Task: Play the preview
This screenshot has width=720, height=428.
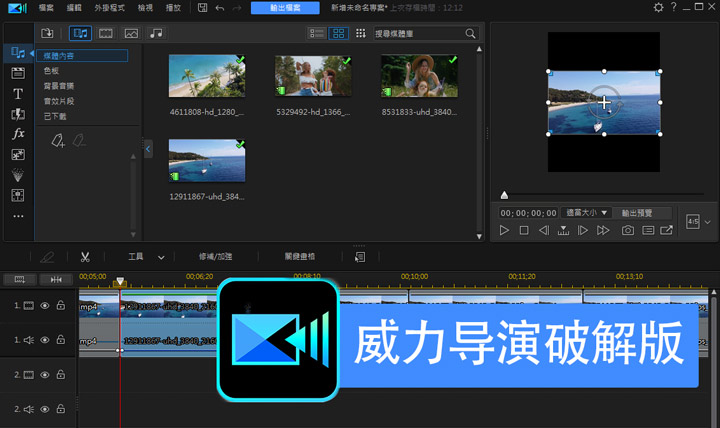Action: (x=504, y=231)
